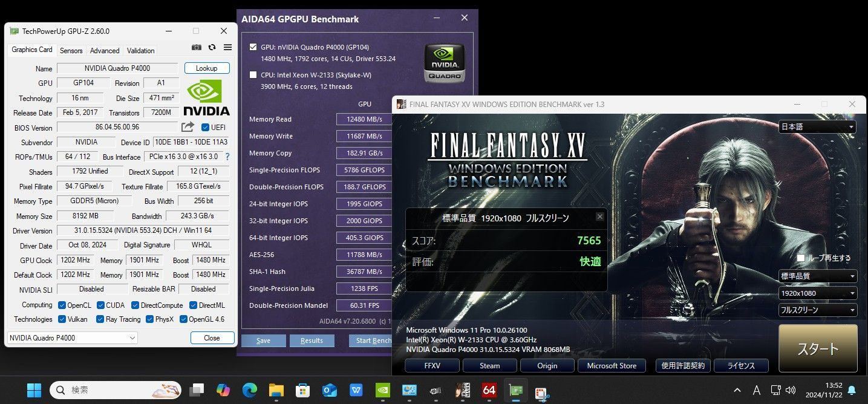Click the Driver Version field in GPU-Z

click(143, 231)
